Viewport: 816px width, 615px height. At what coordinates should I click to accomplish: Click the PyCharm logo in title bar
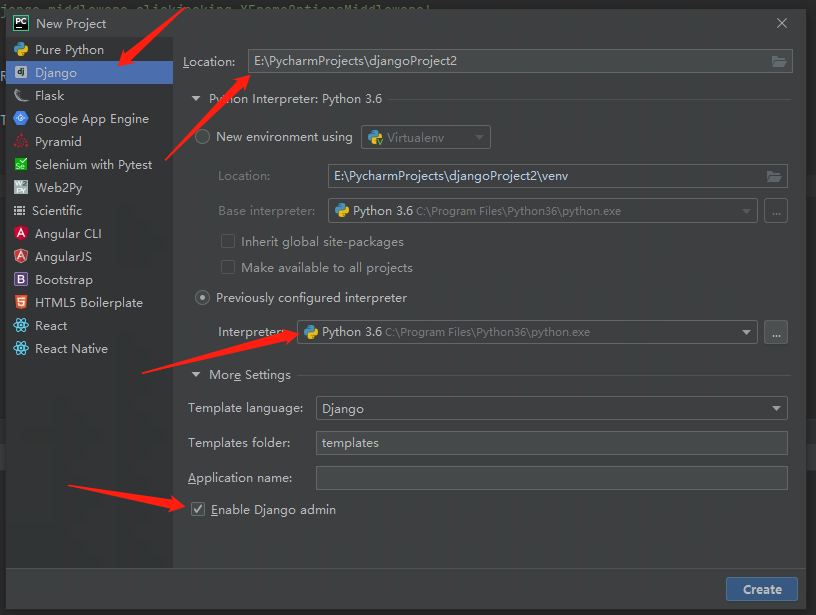[21, 23]
